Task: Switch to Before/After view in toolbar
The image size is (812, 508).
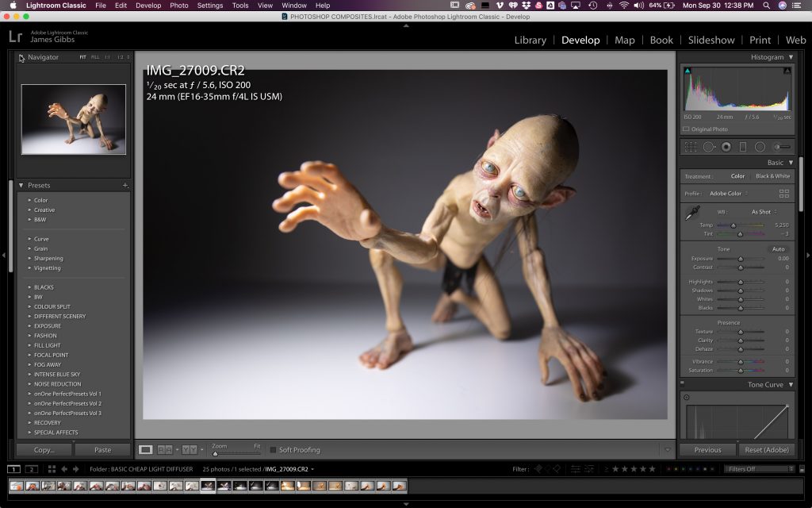Action: point(189,449)
